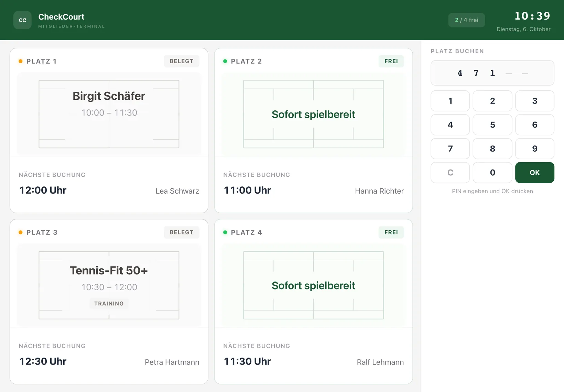Click the 2 / 4 frei availability badge
This screenshot has width=564, height=392.
[x=467, y=20]
